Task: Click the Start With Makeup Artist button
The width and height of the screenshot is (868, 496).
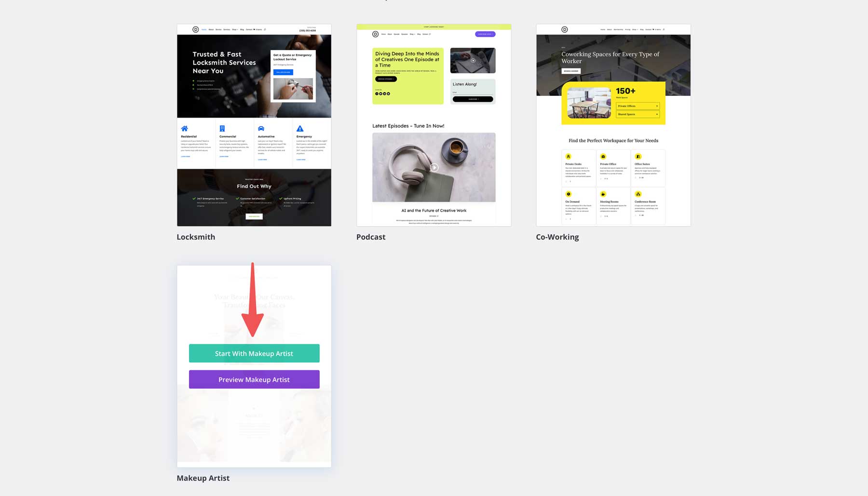Action: pyautogui.click(x=254, y=353)
